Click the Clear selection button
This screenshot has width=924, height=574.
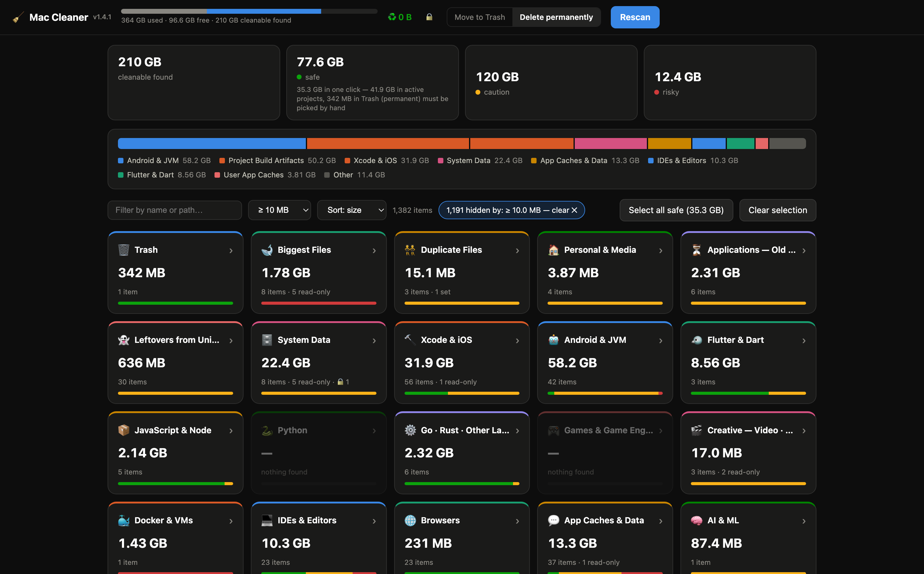coord(777,210)
